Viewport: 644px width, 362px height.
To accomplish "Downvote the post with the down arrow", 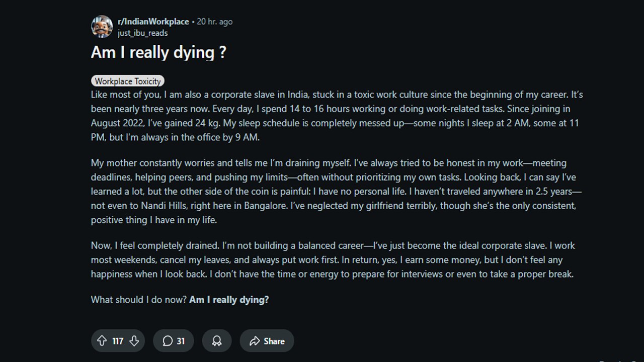I will click(x=134, y=341).
